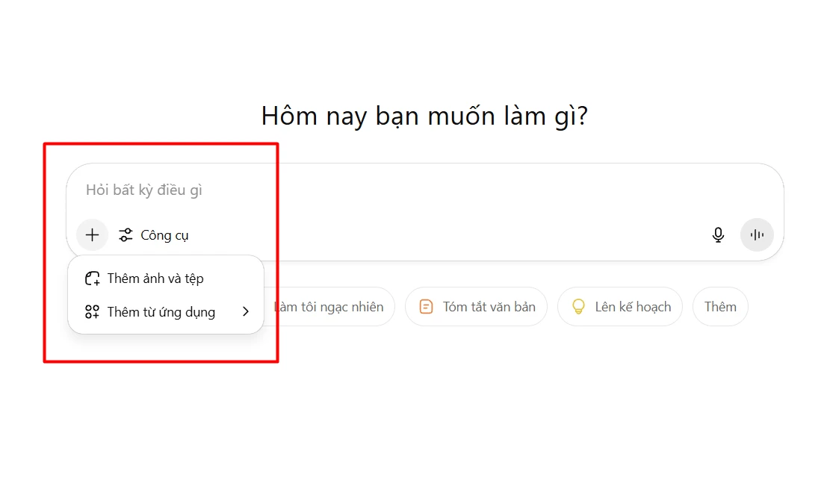This screenshot has height=504, width=830.
Task: Click the yellow lightbulb icon
Action: (578, 307)
